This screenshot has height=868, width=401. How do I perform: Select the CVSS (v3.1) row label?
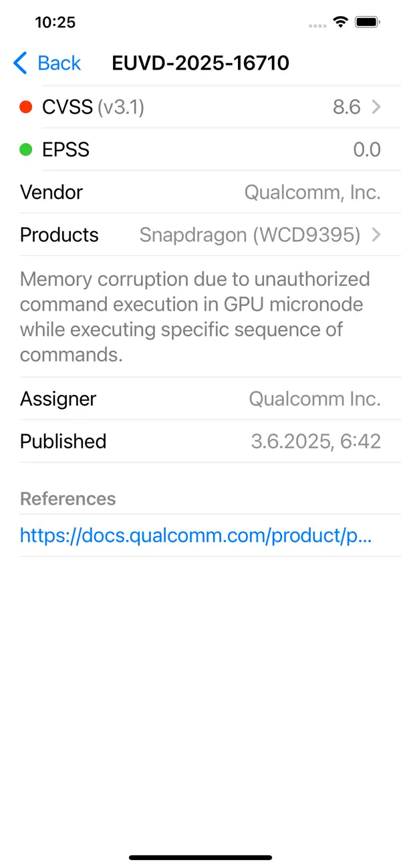point(93,107)
